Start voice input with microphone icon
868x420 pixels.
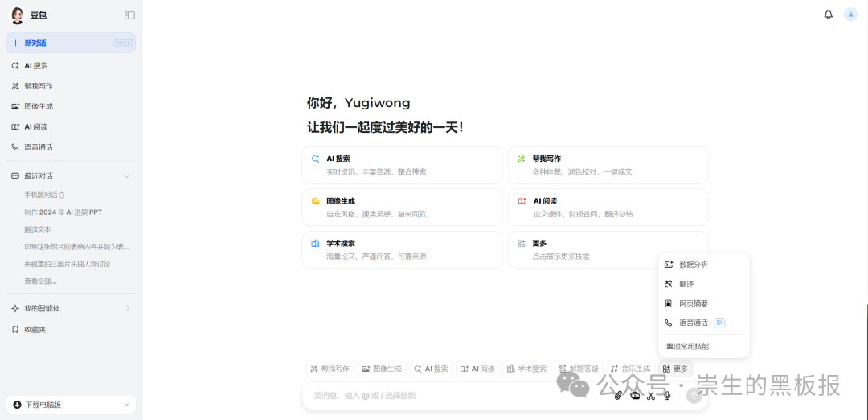[x=668, y=396]
